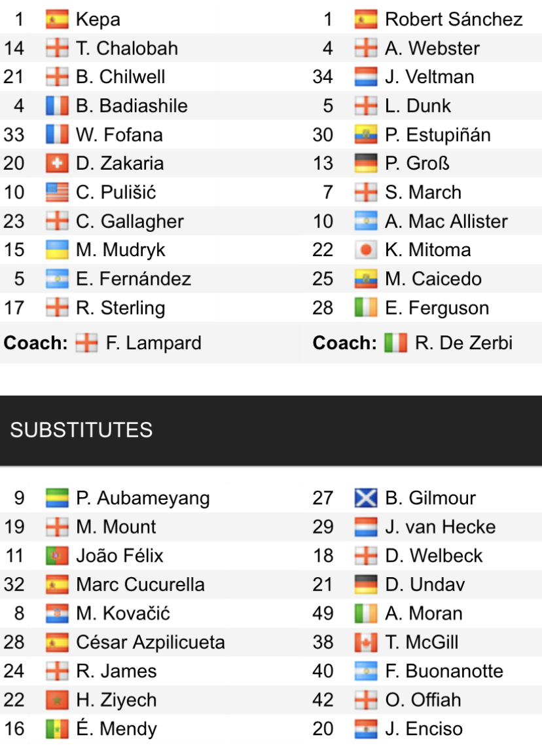Image resolution: width=542 pixels, height=756 pixels.
Task: Open player A. Mac Allister
Action: point(446,221)
